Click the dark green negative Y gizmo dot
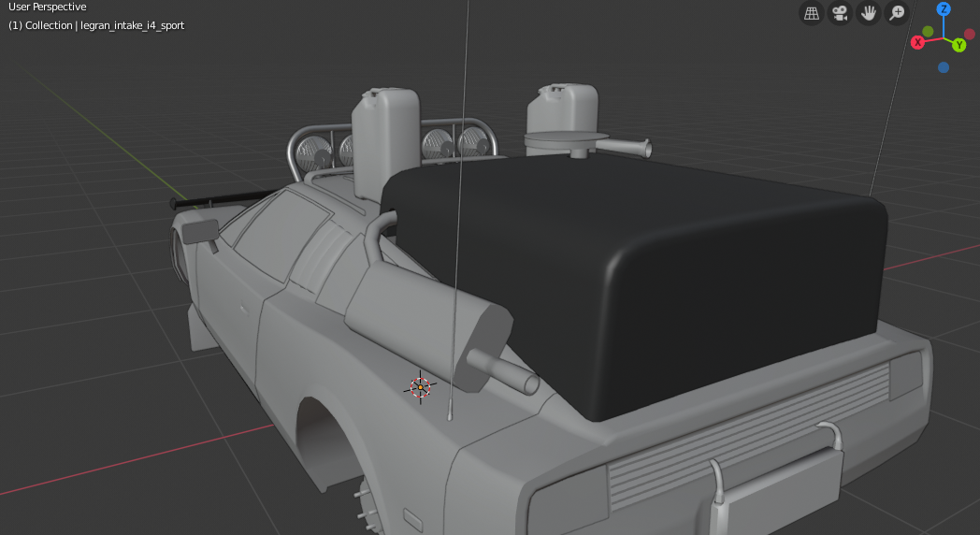Screen dimensions: 980x535 click(x=928, y=31)
